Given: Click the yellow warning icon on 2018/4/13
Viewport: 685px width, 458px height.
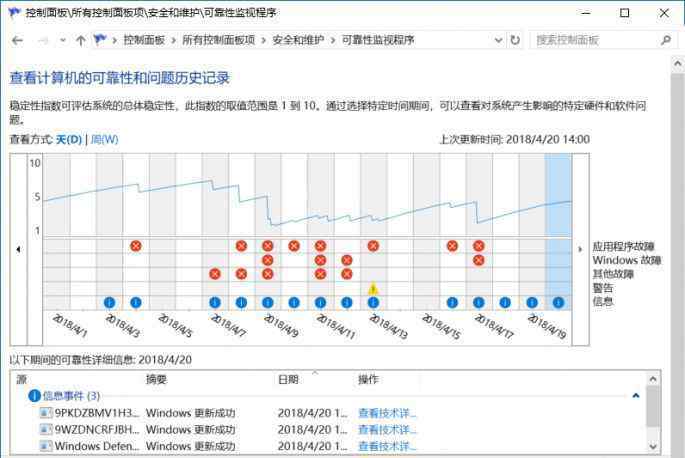Looking at the screenshot, I should click(x=373, y=288).
